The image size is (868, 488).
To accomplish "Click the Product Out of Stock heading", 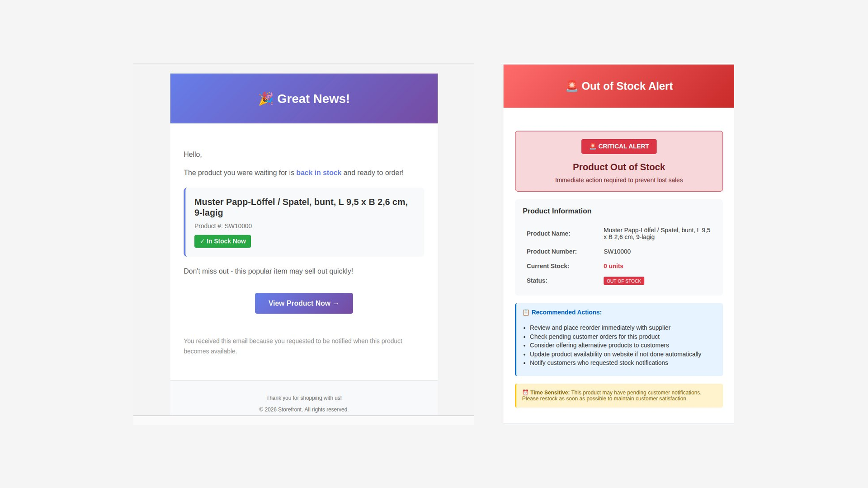I will tap(619, 167).
